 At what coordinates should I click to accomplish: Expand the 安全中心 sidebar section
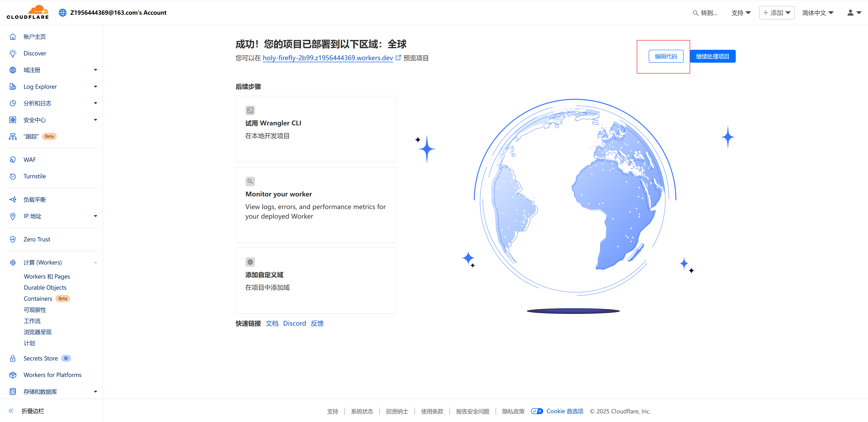(x=95, y=120)
